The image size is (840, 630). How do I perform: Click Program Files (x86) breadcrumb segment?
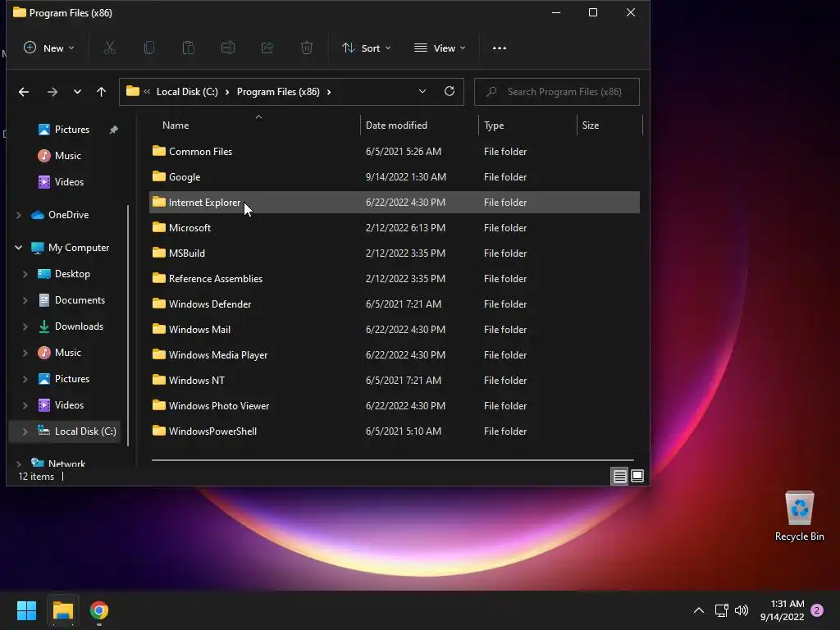278,92
